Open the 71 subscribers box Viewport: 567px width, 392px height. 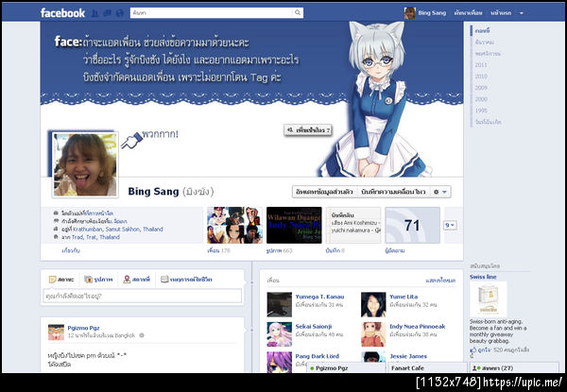413,225
